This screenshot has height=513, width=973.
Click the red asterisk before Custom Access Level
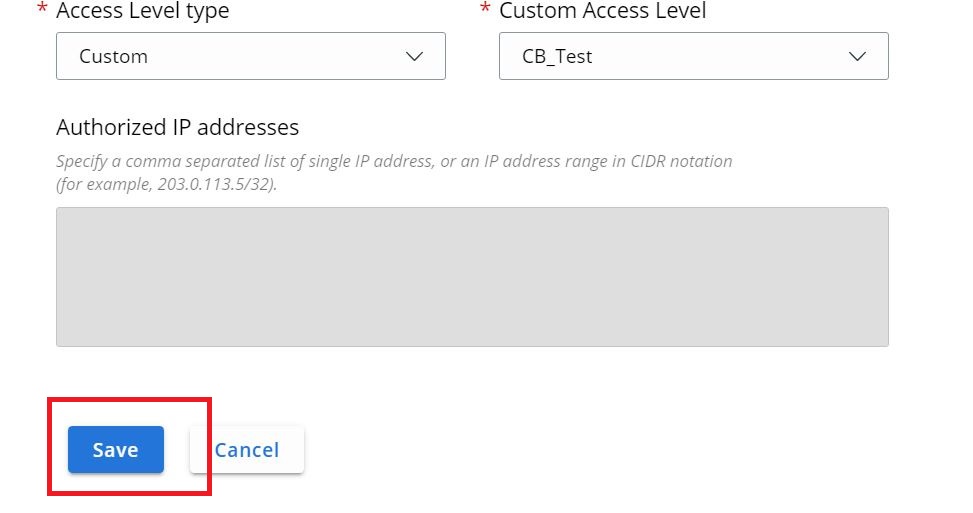click(486, 10)
